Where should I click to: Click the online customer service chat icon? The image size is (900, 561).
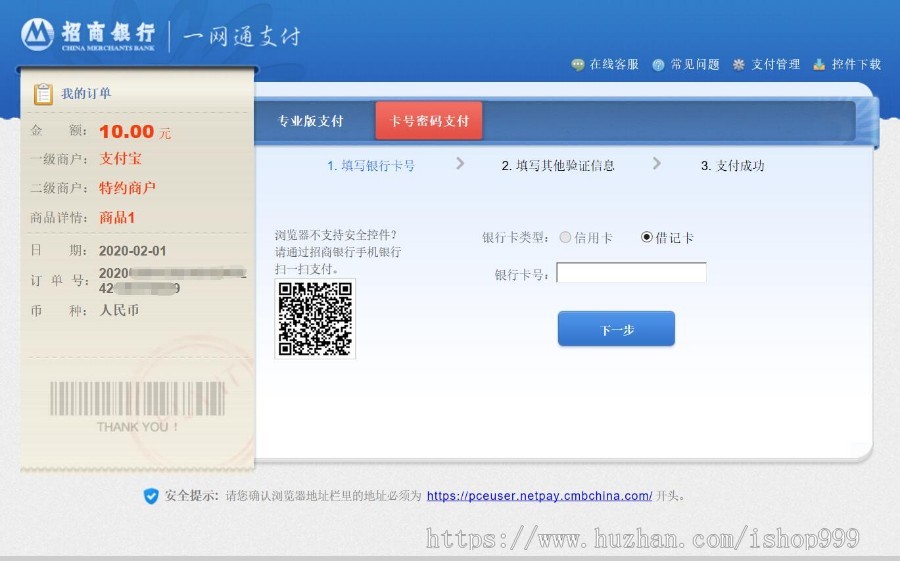577,65
